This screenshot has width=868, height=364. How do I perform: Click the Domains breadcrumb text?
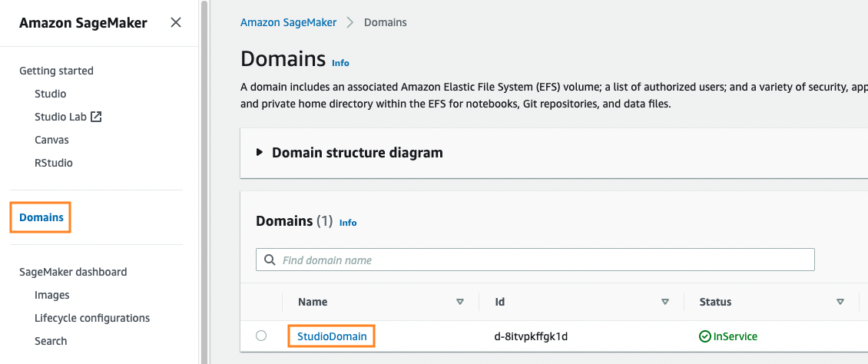click(386, 23)
